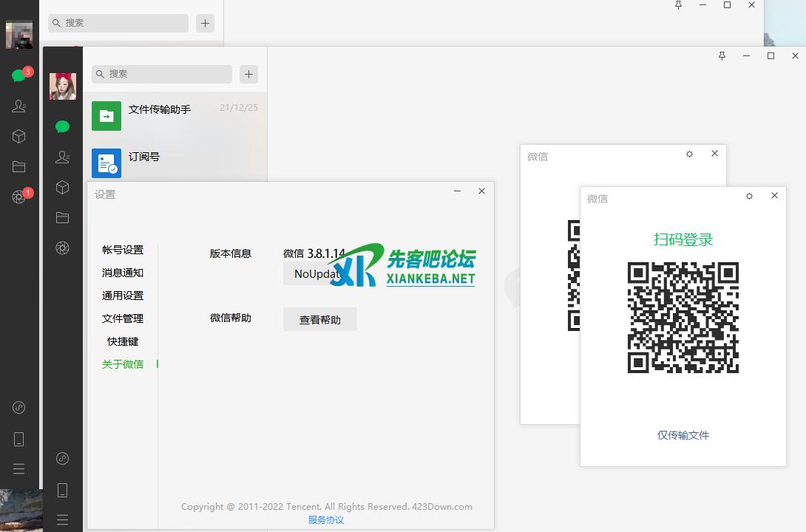This screenshot has width=806, height=532.
Task: Click the plus button beside inner search
Action: pyautogui.click(x=248, y=74)
